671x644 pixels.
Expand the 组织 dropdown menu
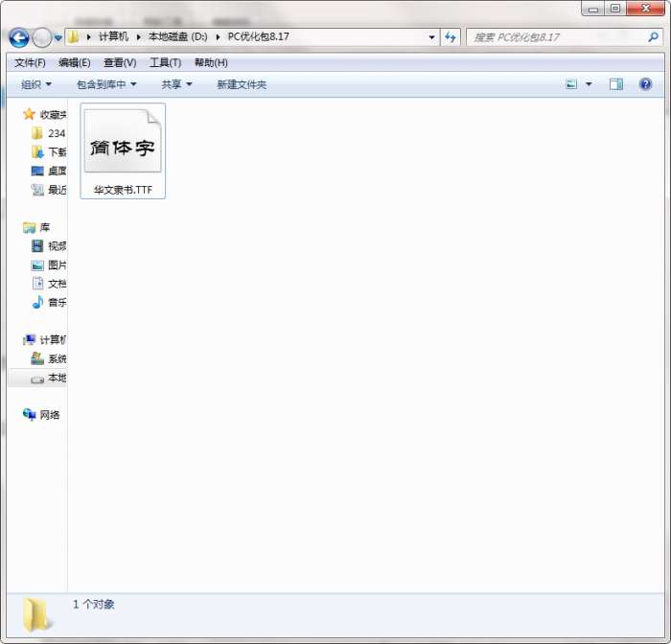[x=36, y=84]
